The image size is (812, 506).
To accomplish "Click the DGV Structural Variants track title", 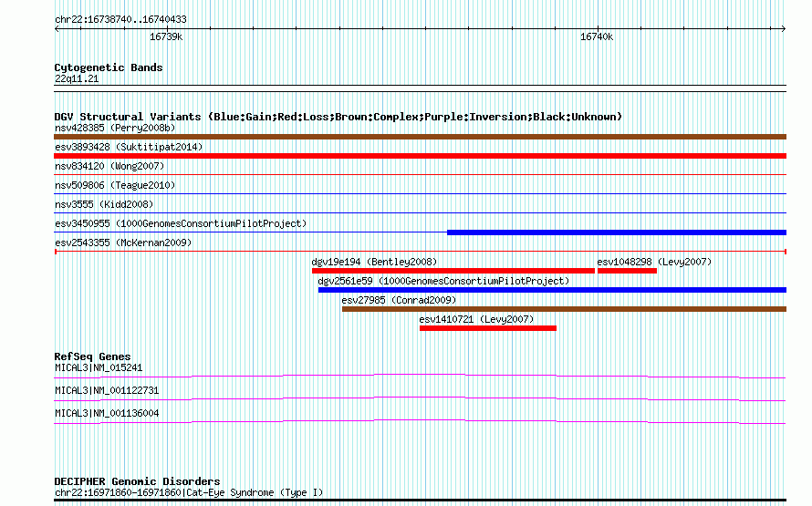I will click(x=338, y=117).
